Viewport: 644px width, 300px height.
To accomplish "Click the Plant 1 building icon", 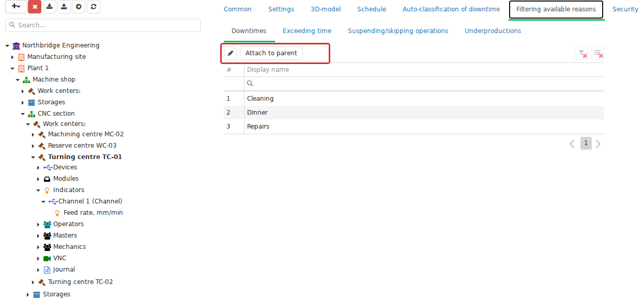I will point(21,68).
